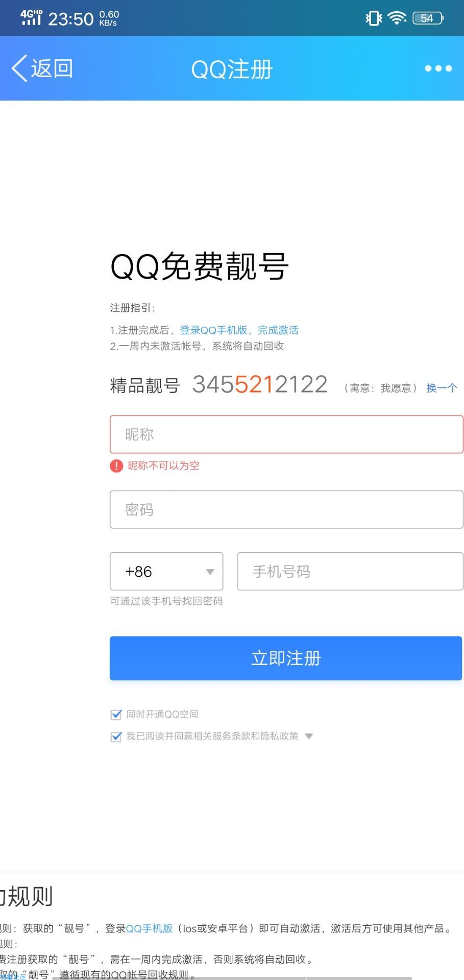This screenshot has width=464, height=980.
Task: Click the +86 dropdown arrow
Action: 210,572
